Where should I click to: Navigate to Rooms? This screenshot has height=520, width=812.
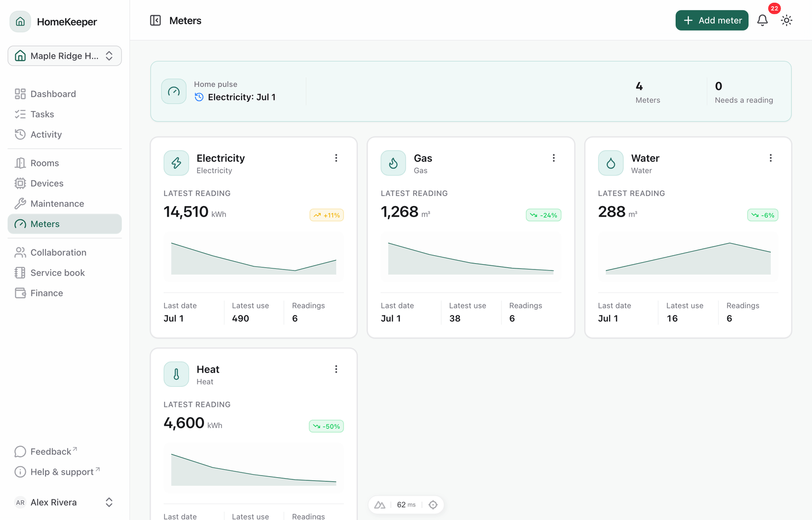click(x=64, y=163)
